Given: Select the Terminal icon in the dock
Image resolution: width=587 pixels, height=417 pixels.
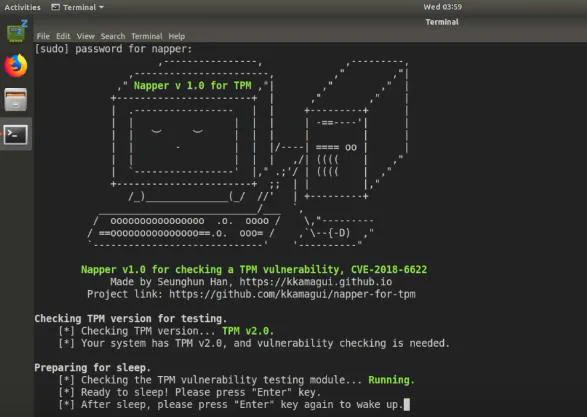Looking at the screenshot, I should pos(16,135).
